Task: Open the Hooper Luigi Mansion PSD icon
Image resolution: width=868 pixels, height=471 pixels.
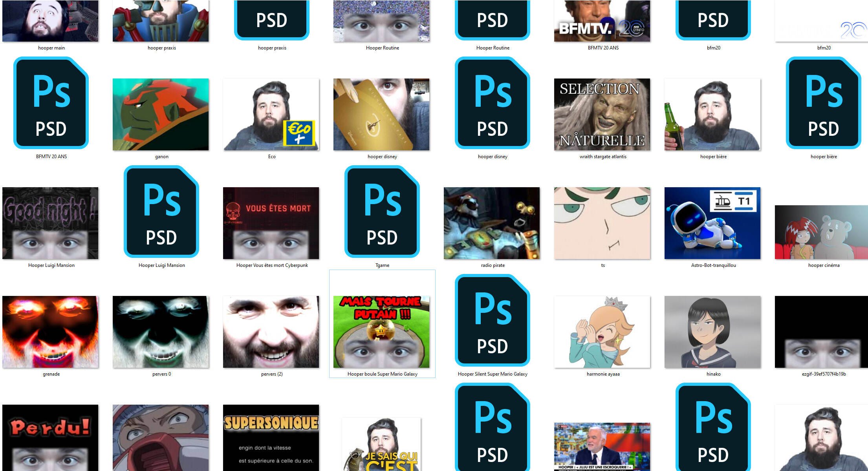Action: point(161,212)
